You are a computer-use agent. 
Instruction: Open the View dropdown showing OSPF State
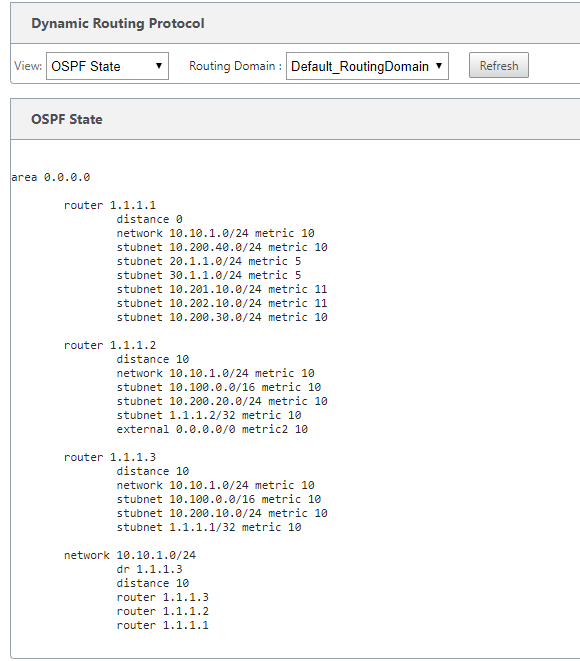tap(107, 66)
